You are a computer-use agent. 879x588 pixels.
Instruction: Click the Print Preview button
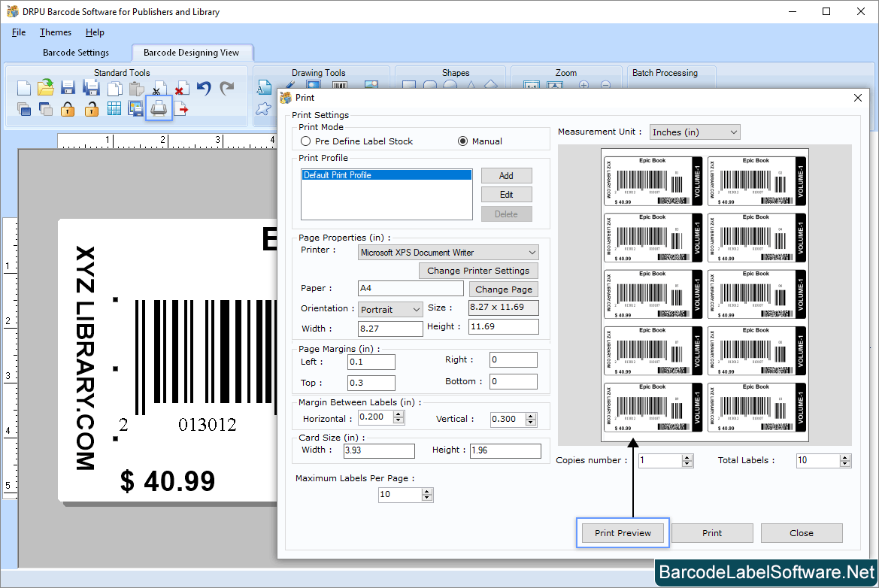(622, 532)
